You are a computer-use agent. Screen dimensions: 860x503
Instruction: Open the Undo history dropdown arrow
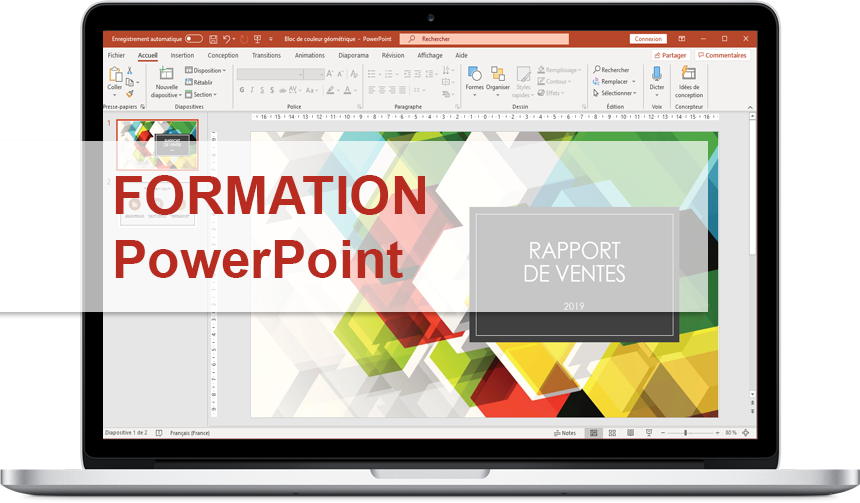point(234,39)
